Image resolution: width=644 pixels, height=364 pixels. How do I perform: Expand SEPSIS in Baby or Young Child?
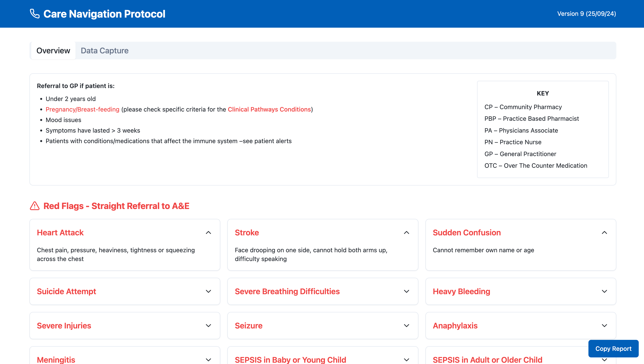pos(290,360)
